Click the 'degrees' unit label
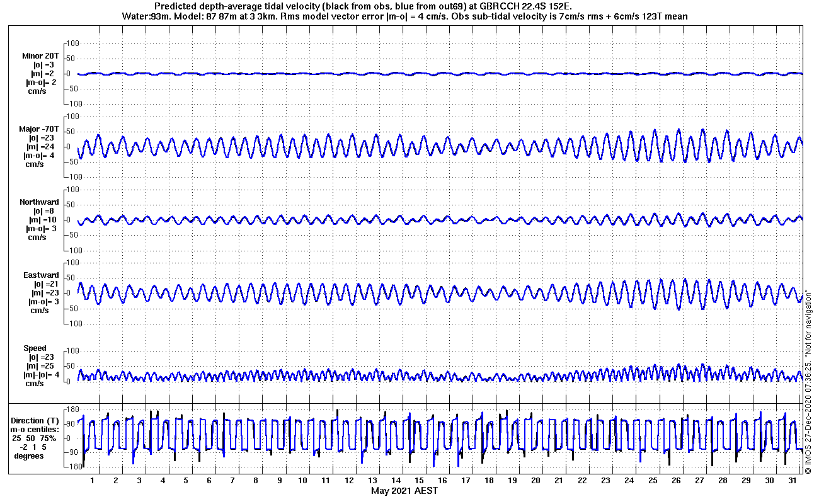The width and height of the screenshot is (819, 504). [29, 455]
